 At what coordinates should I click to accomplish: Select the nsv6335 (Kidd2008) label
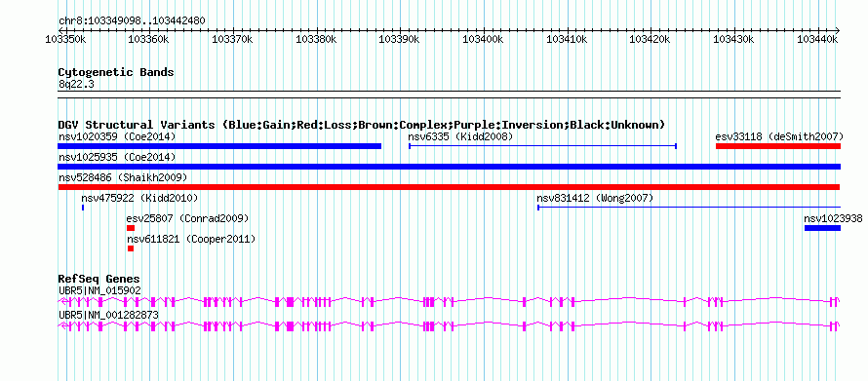[x=460, y=136]
